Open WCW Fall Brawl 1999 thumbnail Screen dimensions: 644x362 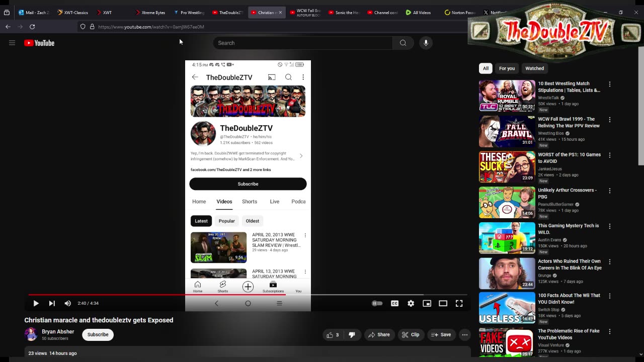tap(507, 131)
